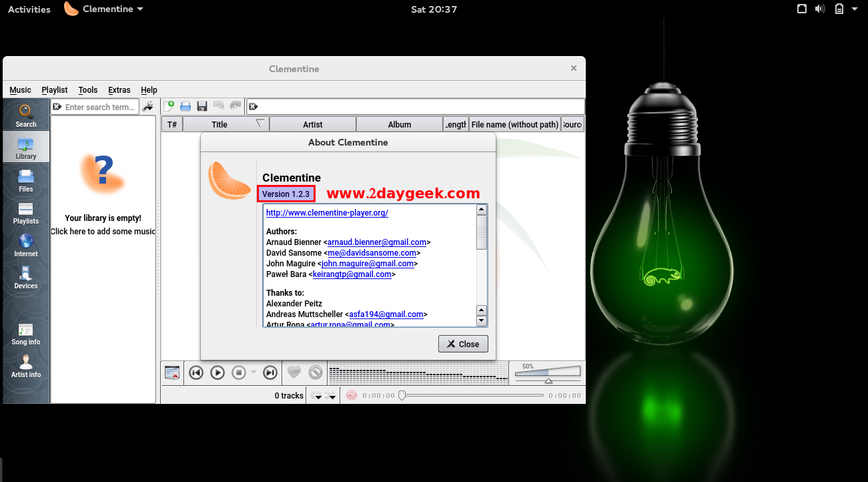Click the '0 tracks' status text

[289, 396]
